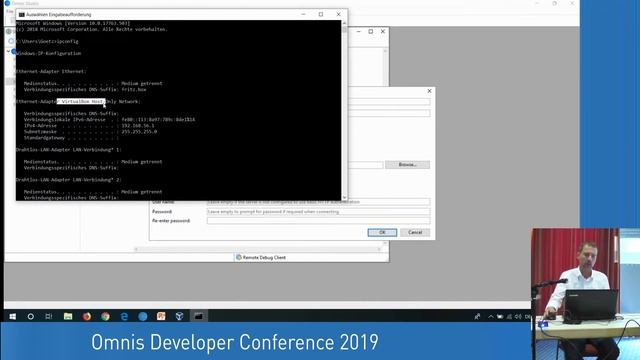Focus the Re-enter password field

(318, 221)
